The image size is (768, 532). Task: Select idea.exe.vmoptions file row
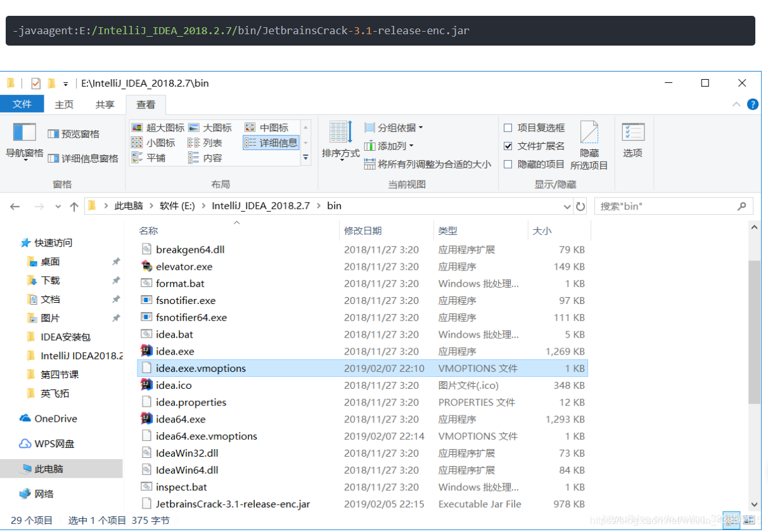362,368
